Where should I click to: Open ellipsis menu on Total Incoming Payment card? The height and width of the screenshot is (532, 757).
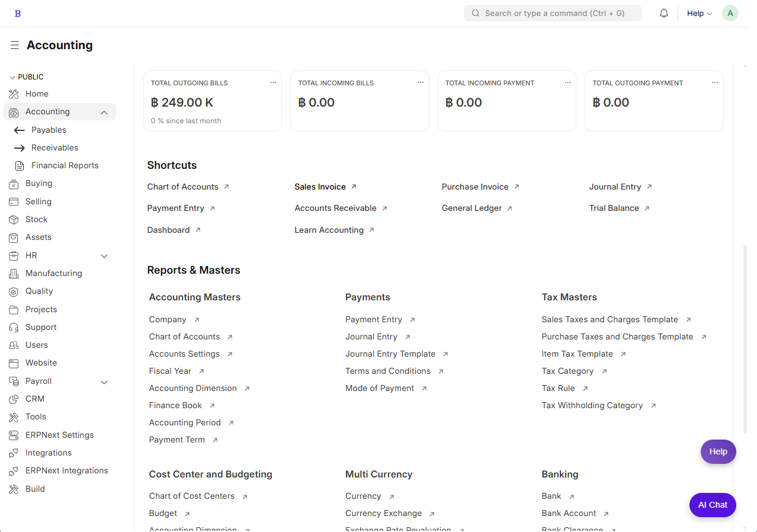tap(567, 83)
